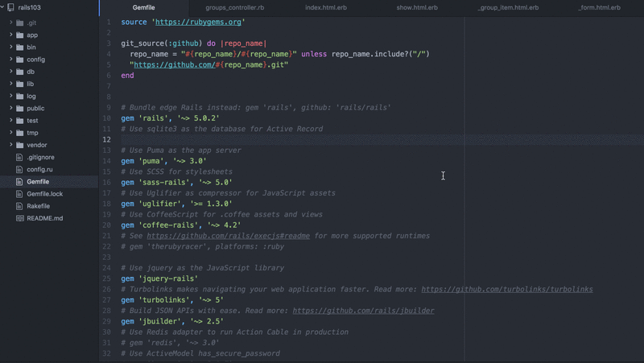644x363 pixels.
Task: Click the gem 'coffee-rails' line
Action: 180,225
